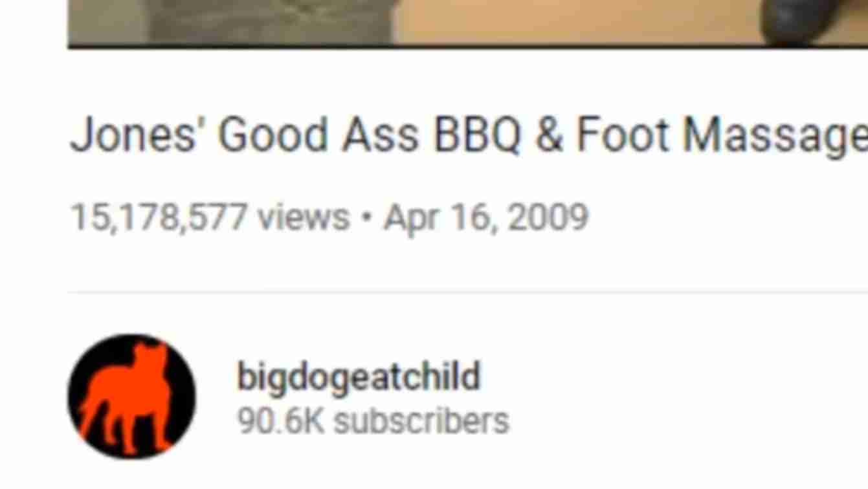Open the bigdogeatchild channel avatar
868x489 pixels.
pos(131,397)
